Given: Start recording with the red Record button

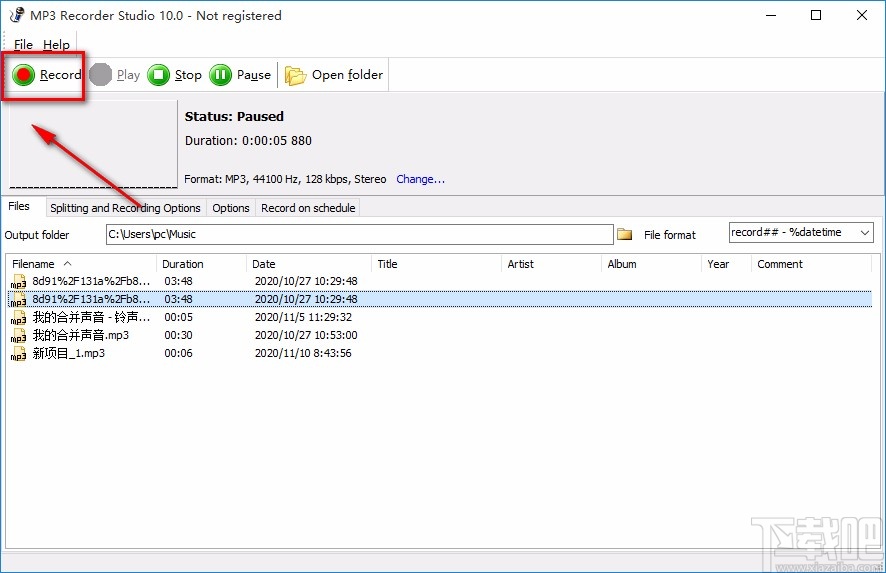Looking at the screenshot, I should tap(46, 75).
